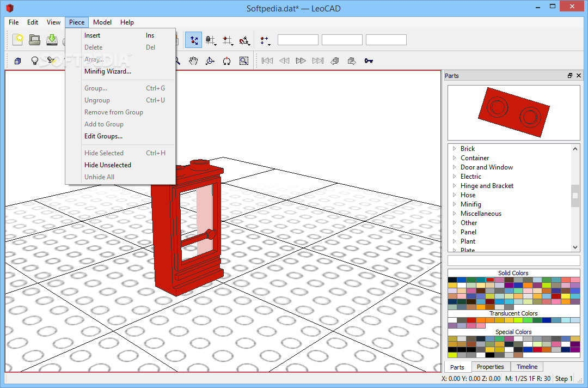
Task: Save the model with the green arrow icon
Action: click(x=52, y=40)
